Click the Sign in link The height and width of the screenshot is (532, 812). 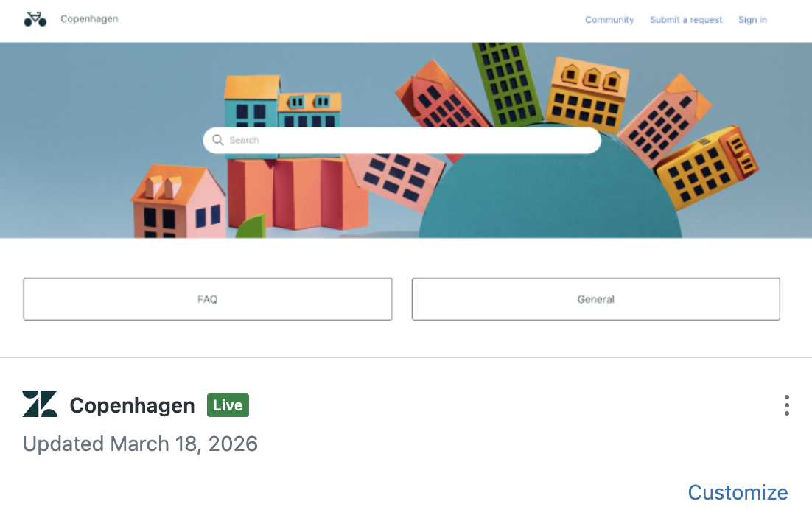(x=752, y=20)
